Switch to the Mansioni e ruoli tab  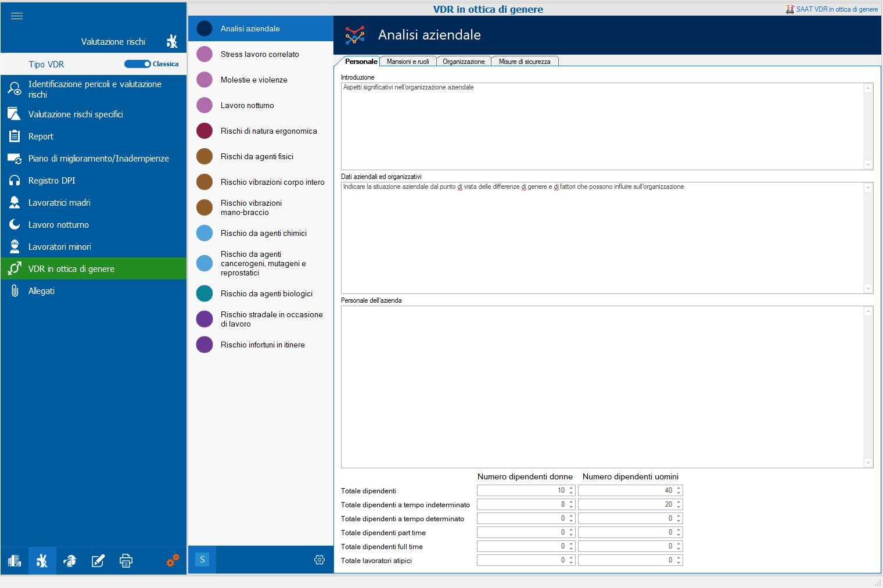pos(408,62)
